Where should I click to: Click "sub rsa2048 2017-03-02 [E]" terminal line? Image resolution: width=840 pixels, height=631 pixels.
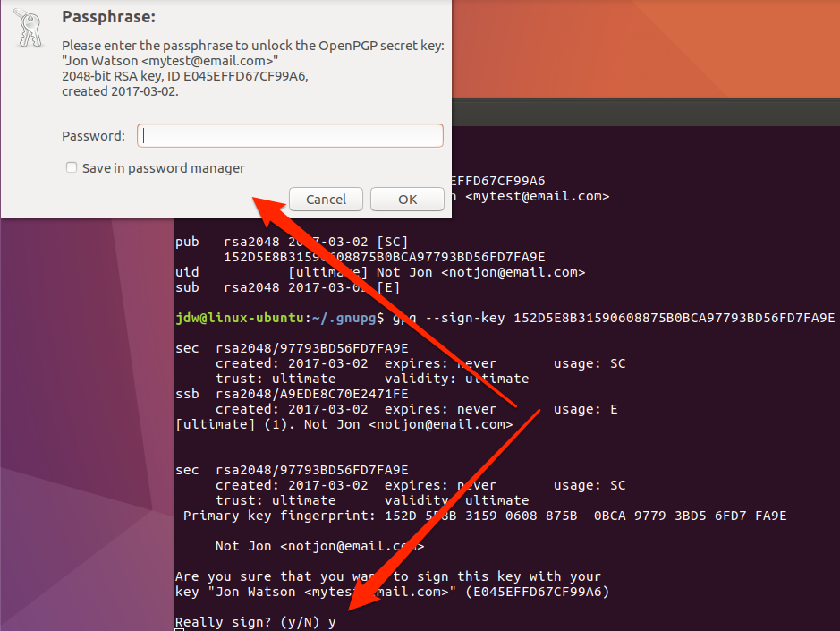pos(288,287)
